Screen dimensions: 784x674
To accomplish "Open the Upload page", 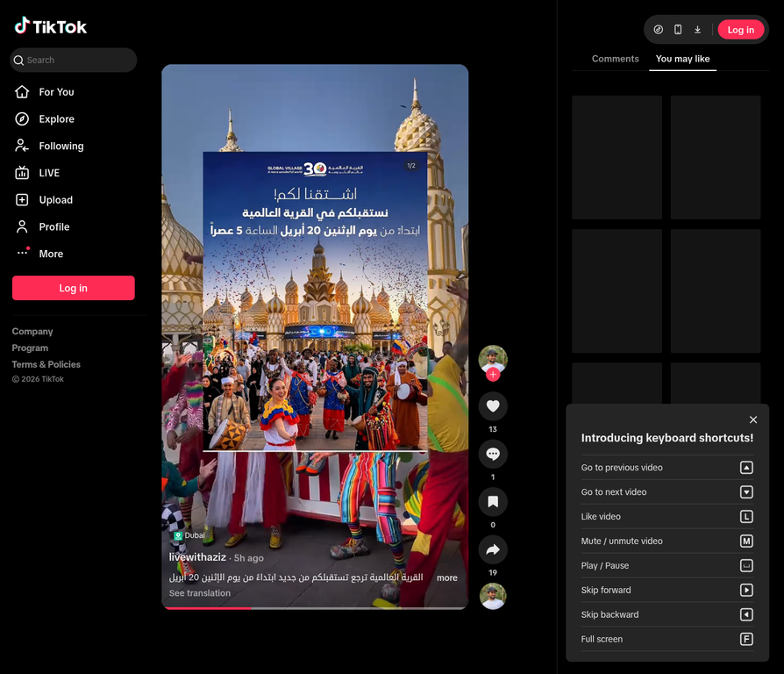I will click(x=54, y=199).
